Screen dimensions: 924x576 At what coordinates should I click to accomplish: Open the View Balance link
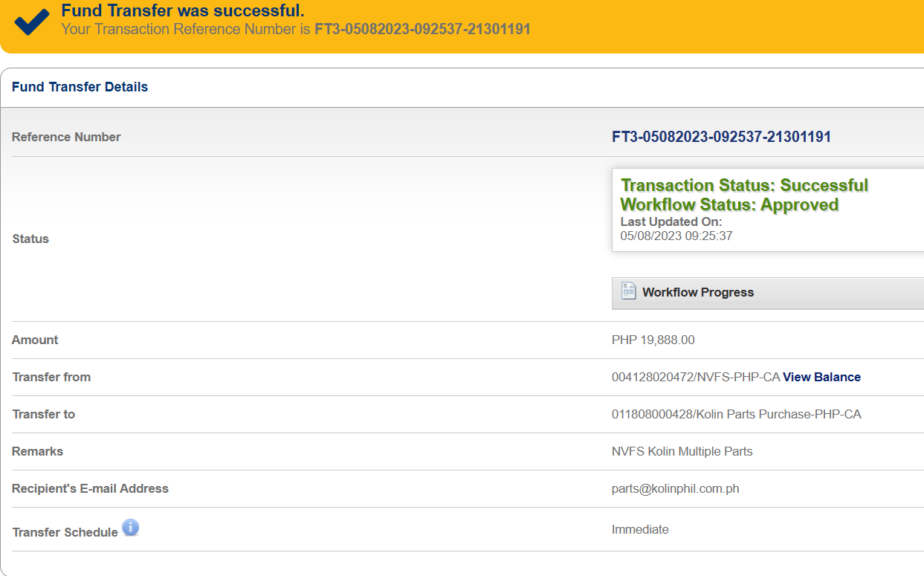tap(821, 377)
